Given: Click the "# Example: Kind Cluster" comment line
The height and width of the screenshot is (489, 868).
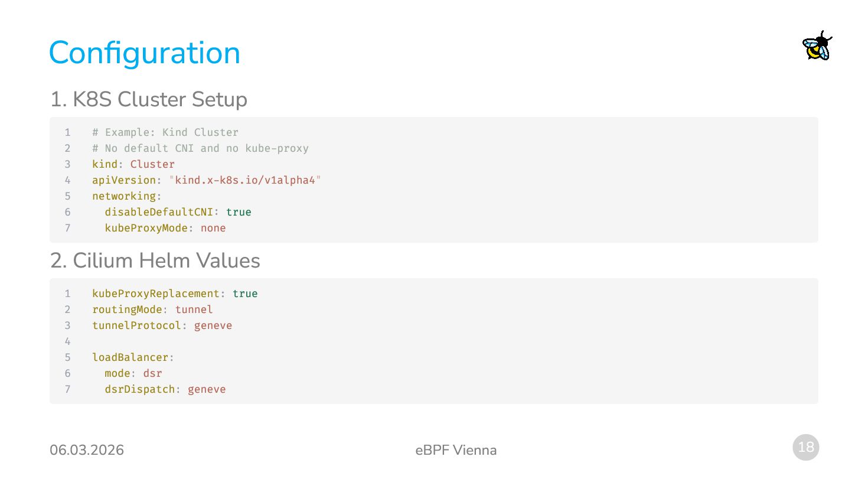Looking at the screenshot, I should pyautogui.click(x=165, y=132).
